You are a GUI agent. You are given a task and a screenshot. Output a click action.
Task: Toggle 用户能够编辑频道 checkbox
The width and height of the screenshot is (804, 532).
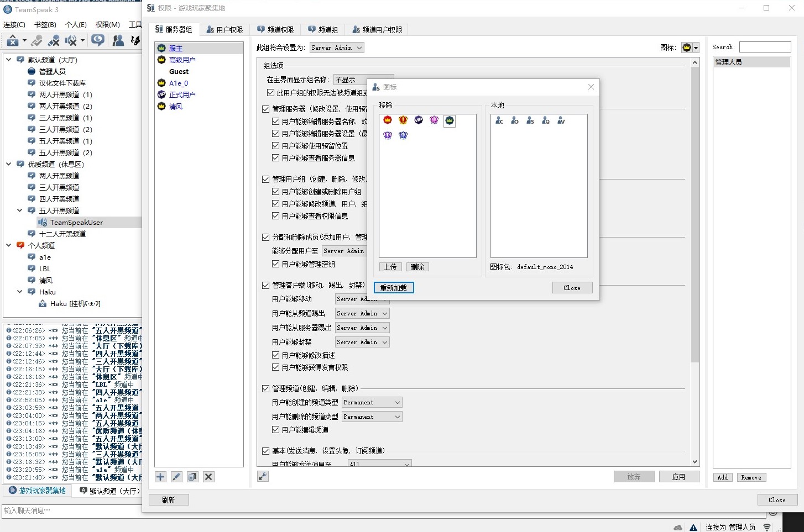(275, 429)
